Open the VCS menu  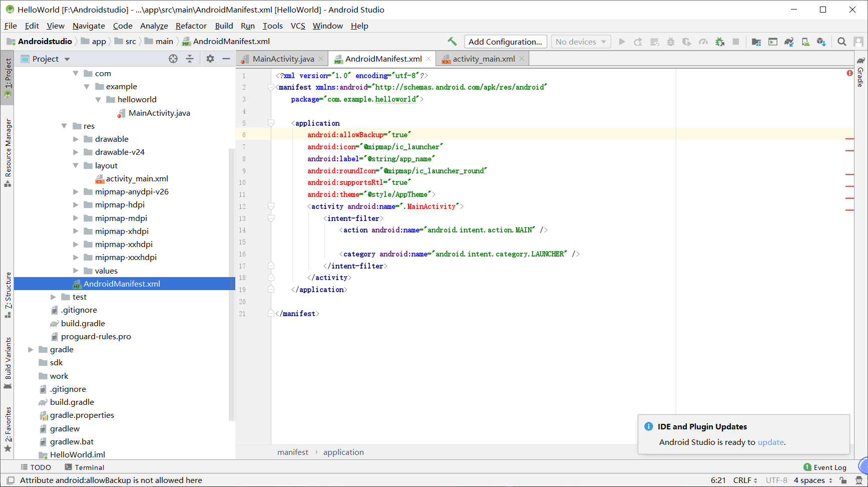(x=298, y=26)
